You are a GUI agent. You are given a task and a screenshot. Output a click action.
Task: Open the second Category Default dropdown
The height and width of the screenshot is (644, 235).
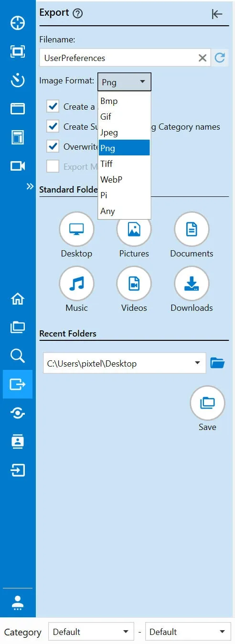188,632
